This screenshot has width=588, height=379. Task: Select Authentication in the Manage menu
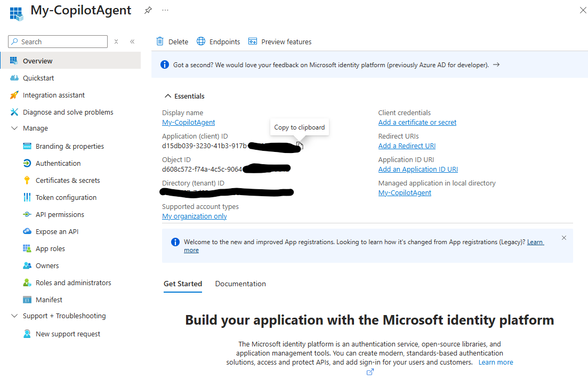pos(58,164)
